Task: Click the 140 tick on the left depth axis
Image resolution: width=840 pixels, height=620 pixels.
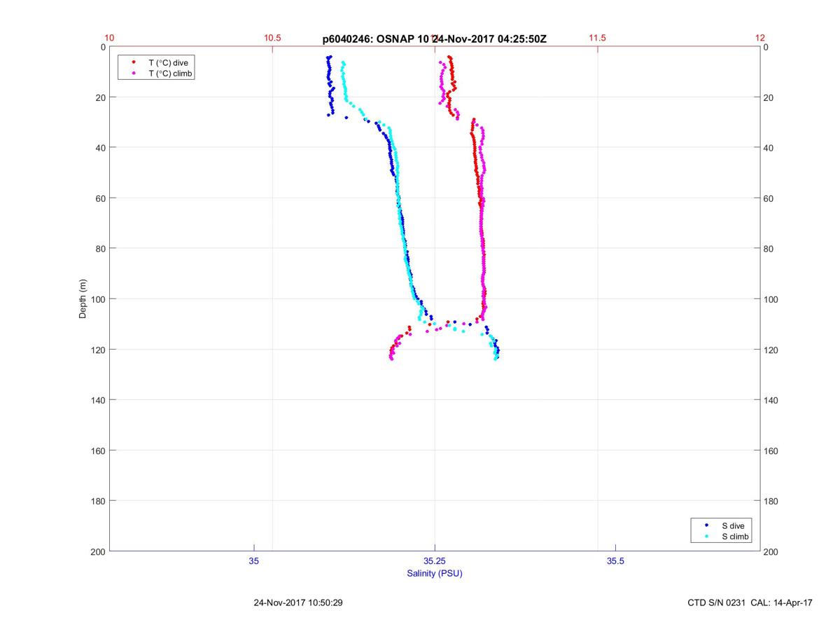Action: (99, 400)
